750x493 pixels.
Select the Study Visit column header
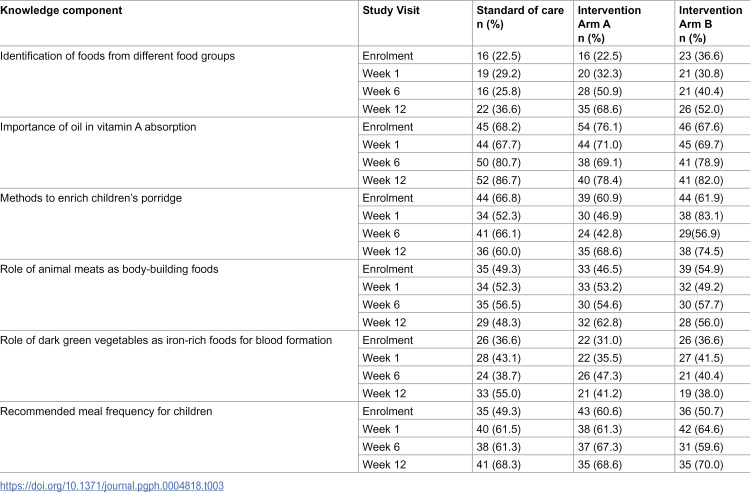tap(391, 10)
